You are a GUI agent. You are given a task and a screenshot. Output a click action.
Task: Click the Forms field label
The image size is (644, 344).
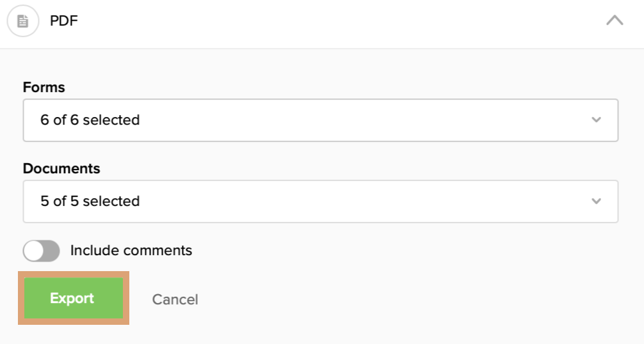tap(44, 88)
